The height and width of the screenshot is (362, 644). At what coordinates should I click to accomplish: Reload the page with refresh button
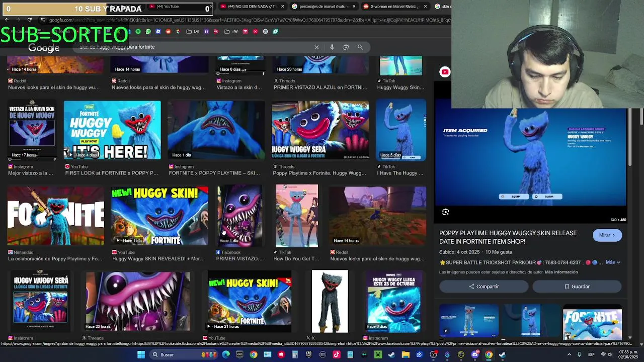[30, 20]
